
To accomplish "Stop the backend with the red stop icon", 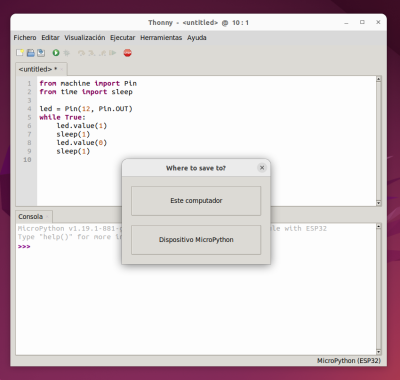I will coord(127,53).
